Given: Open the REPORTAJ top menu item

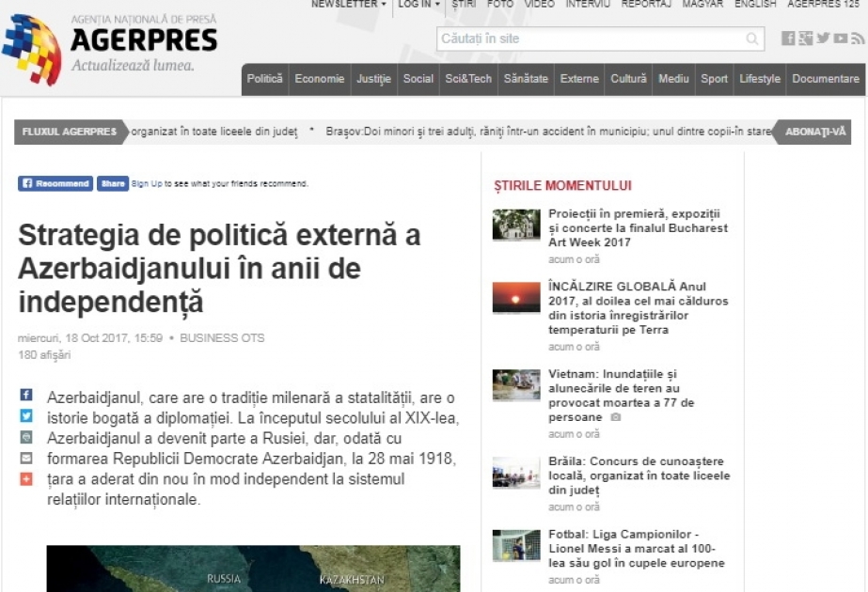Looking at the screenshot, I should point(646,5).
